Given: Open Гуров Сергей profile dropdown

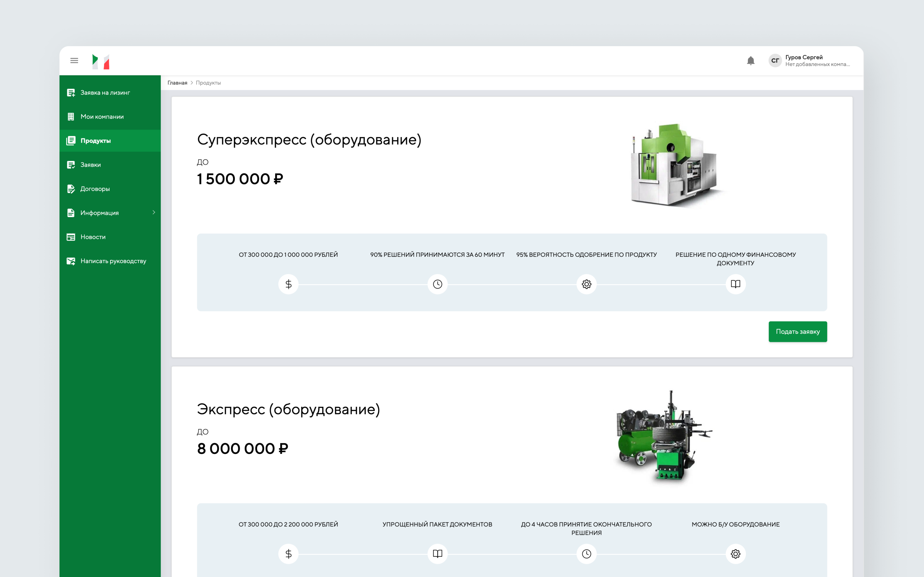Looking at the screenshot, I should point(817,61).
